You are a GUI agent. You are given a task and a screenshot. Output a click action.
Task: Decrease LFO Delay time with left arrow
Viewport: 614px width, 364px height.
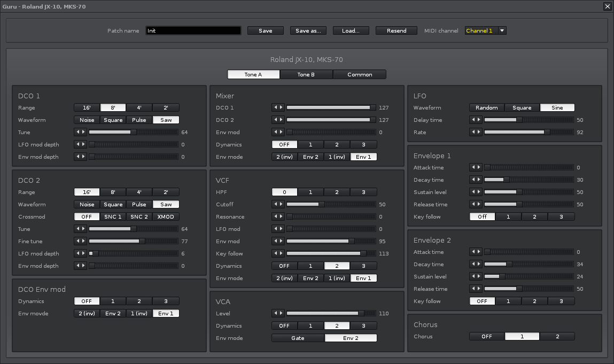tap(473, 120)
